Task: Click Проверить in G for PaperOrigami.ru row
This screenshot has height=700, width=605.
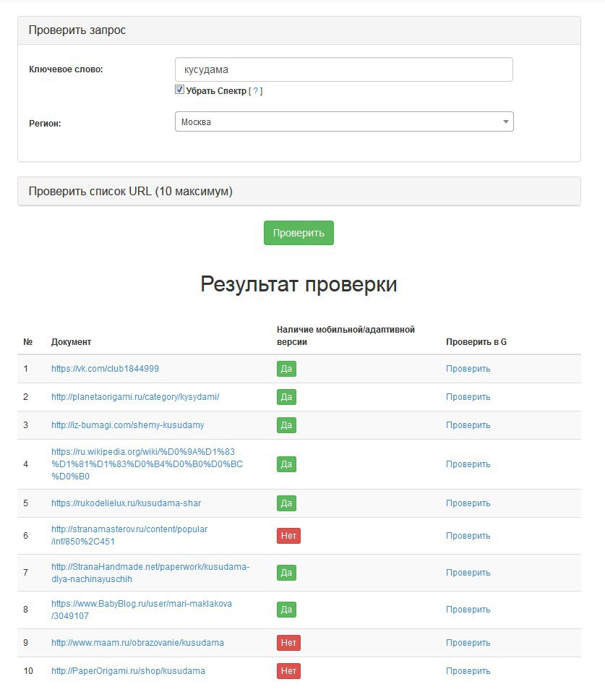Action: click(468, 671)
